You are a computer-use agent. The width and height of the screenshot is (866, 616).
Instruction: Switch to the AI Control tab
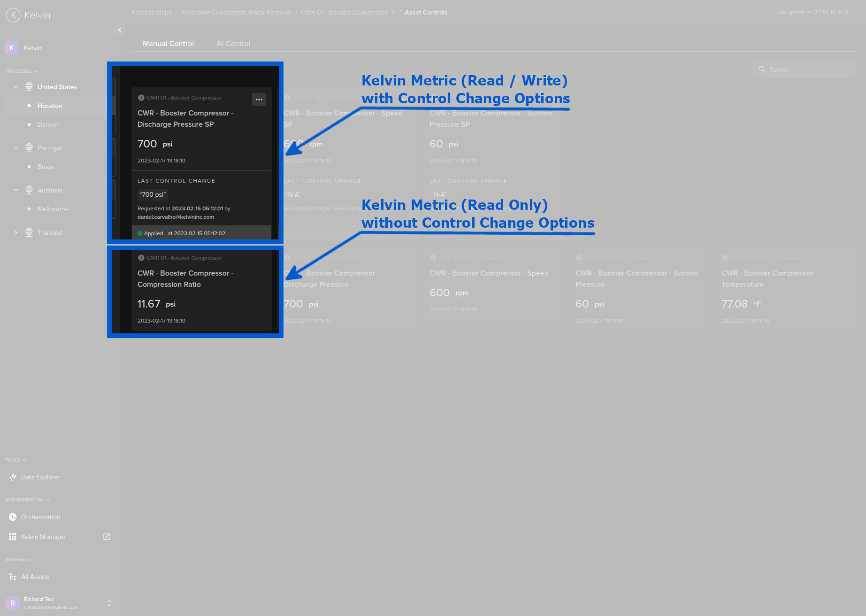tap(233, 43)
